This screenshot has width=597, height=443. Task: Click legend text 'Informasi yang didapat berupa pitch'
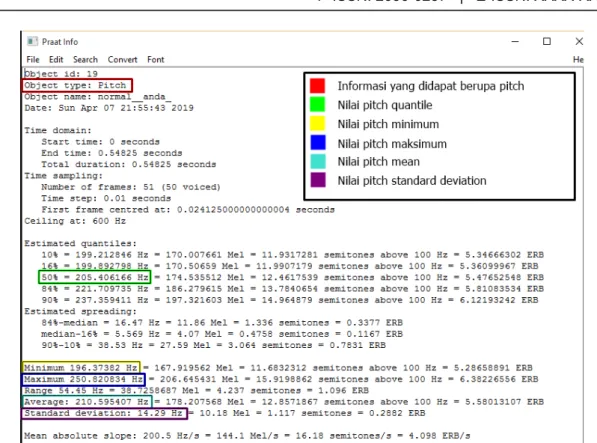tap(431, 86)
